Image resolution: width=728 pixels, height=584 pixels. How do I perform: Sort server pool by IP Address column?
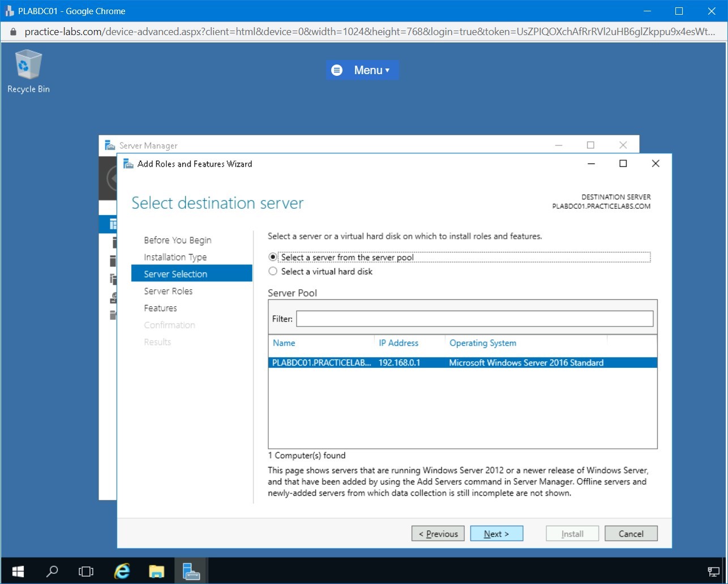(399, 343)
